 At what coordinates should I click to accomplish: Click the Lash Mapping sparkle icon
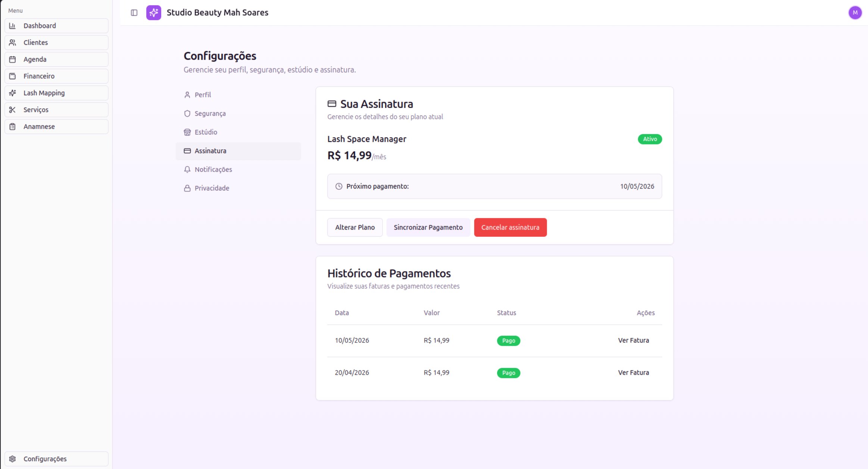click(x=12, y=93)
